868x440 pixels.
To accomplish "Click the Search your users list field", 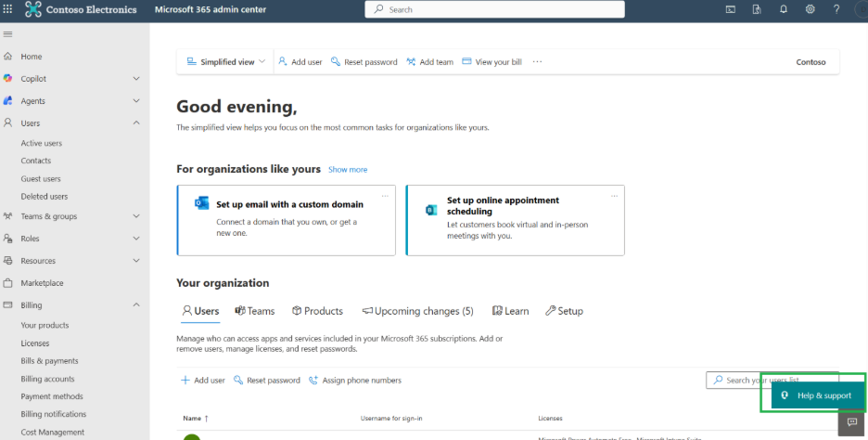I will click(x=772, y=381).
